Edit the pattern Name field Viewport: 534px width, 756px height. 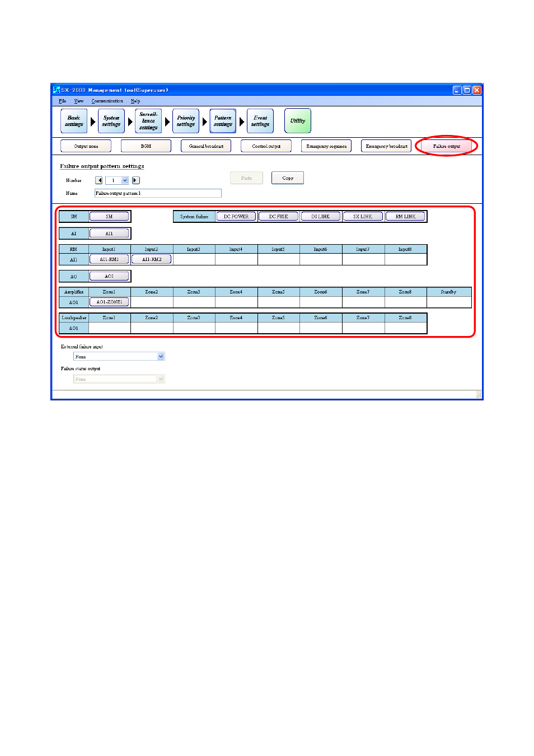[158, 193]
